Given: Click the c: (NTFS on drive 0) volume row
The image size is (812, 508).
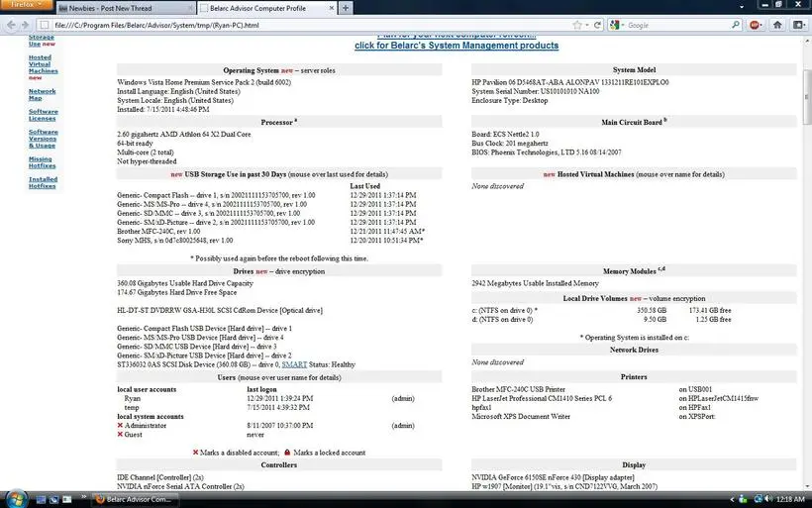Looking at the screenshot, I should (601, 310).
